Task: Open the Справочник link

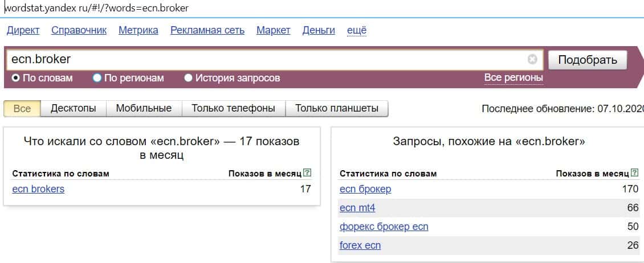Action: 79,30
